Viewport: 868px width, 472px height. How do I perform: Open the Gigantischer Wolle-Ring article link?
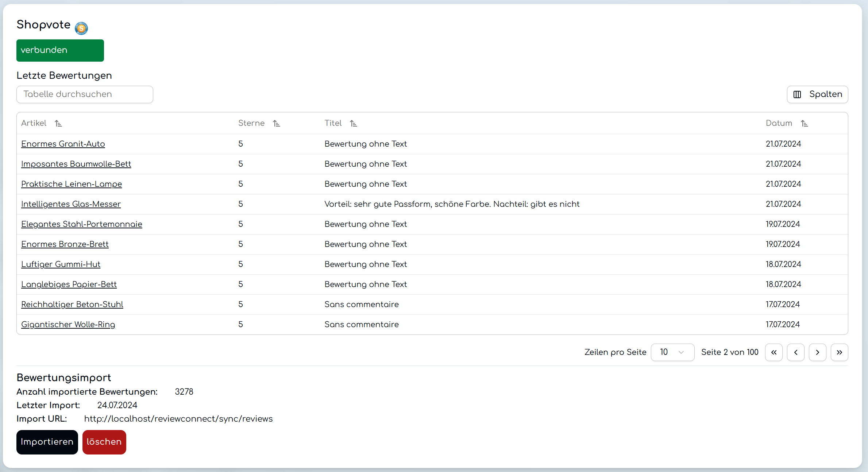(68, 325)
